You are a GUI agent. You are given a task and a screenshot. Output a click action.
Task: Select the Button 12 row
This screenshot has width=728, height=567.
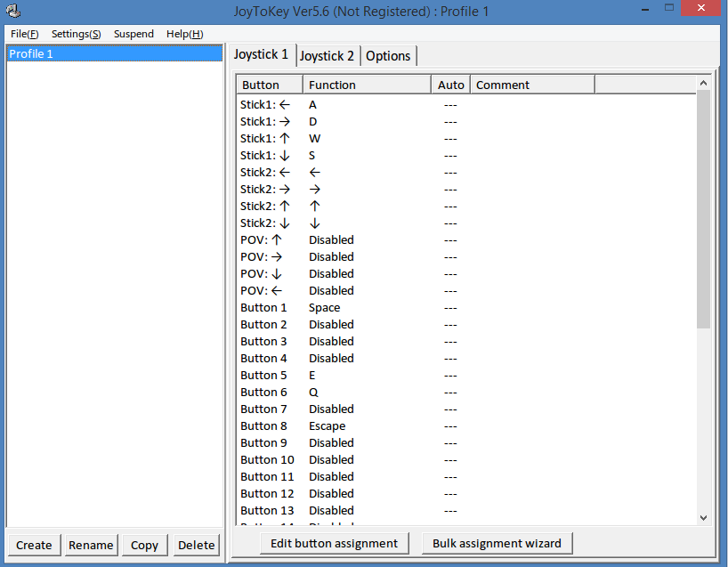(x=466, y=494)
